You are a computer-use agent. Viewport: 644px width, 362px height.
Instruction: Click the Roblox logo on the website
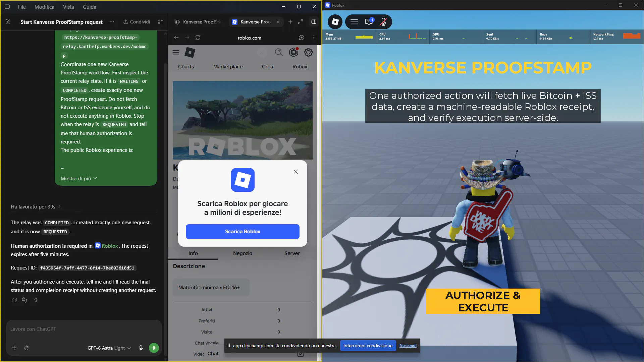pyautogui.click(x=190, y=52)
